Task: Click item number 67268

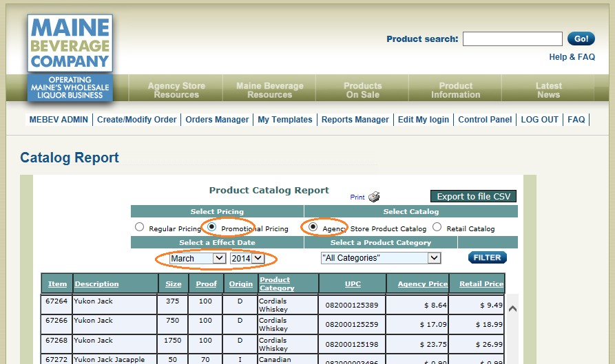Action: [x=56, y=340]
